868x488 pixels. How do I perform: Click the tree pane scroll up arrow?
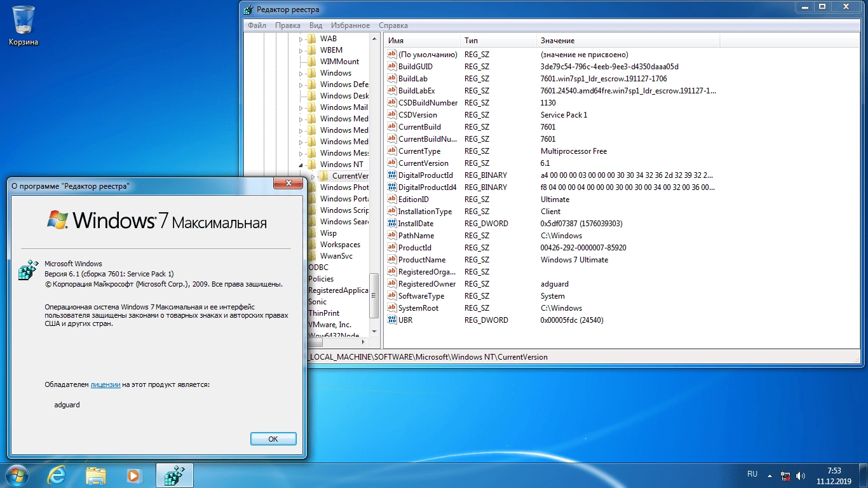tap(374, 39)
